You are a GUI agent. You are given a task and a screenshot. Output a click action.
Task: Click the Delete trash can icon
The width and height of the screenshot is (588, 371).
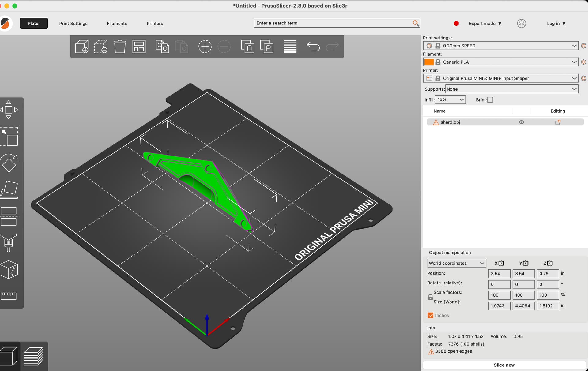click(x=120, y=47)
